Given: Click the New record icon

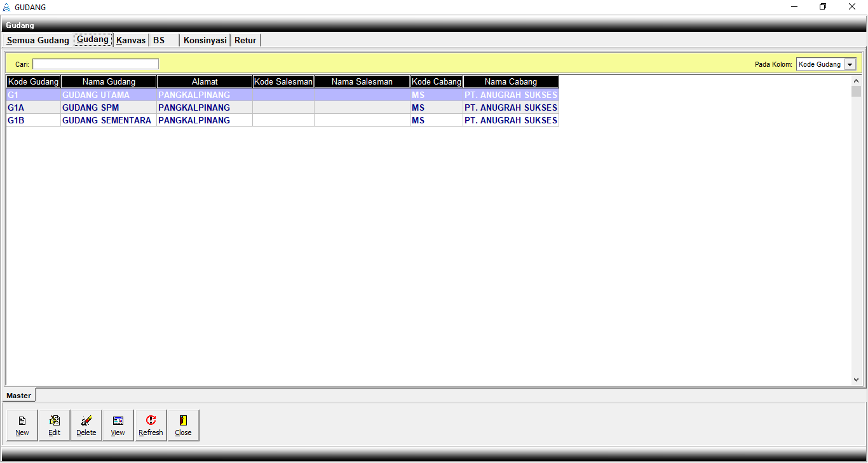Looking at the screenshot, I should [22, 421].
